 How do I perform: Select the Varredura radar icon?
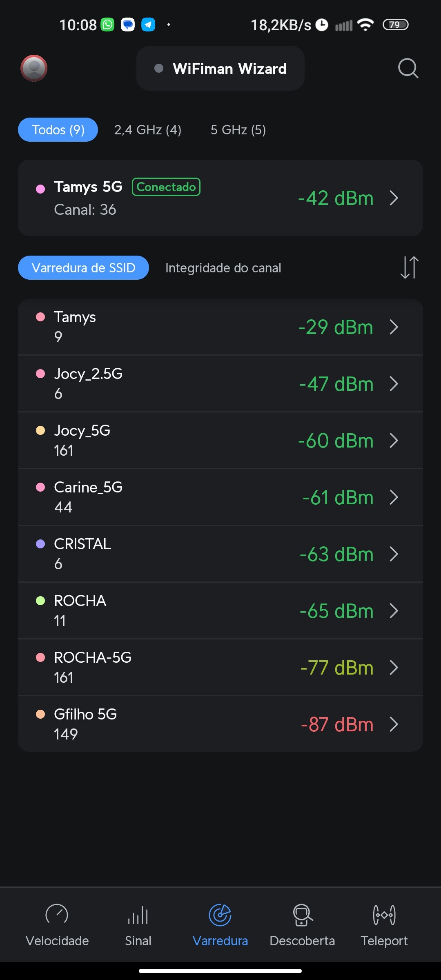click(220, 915)
